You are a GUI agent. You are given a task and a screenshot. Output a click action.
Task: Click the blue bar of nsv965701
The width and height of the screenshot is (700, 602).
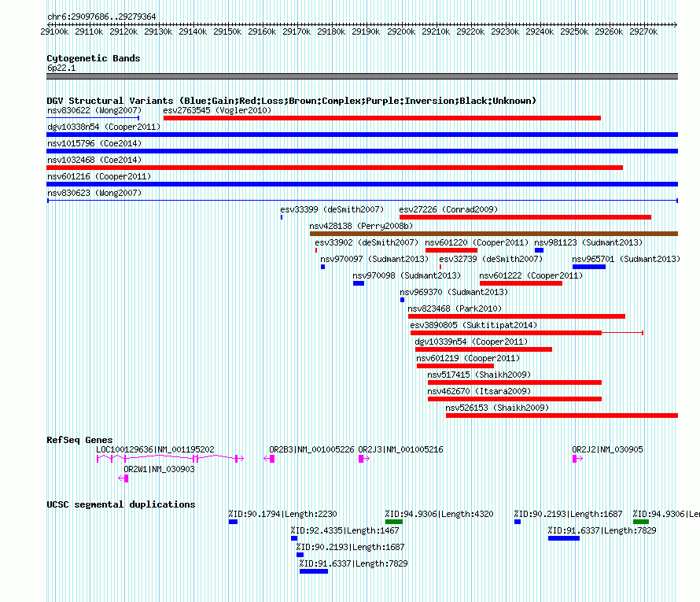[x=589, y=267]
